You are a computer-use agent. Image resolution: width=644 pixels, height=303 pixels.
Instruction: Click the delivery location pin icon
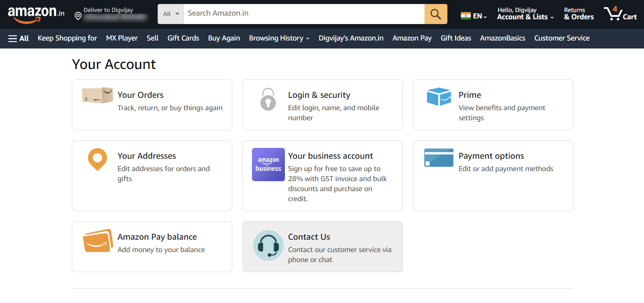[x=78, y=16]
